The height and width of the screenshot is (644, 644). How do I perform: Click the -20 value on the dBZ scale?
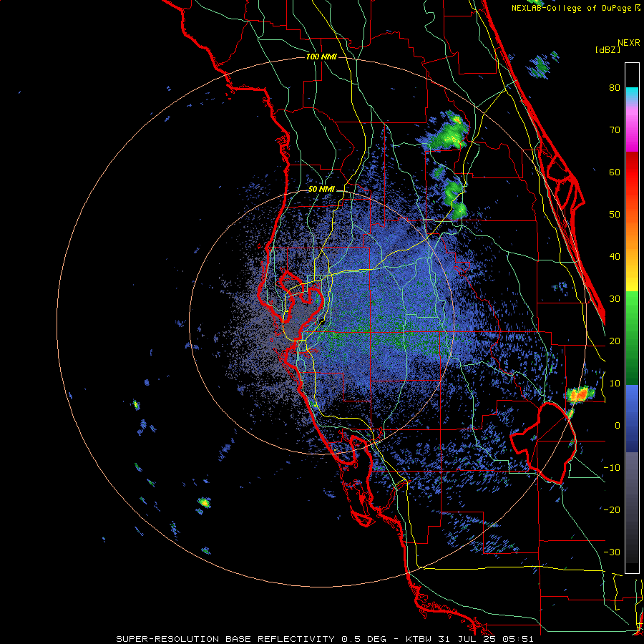tap(612, 510)
